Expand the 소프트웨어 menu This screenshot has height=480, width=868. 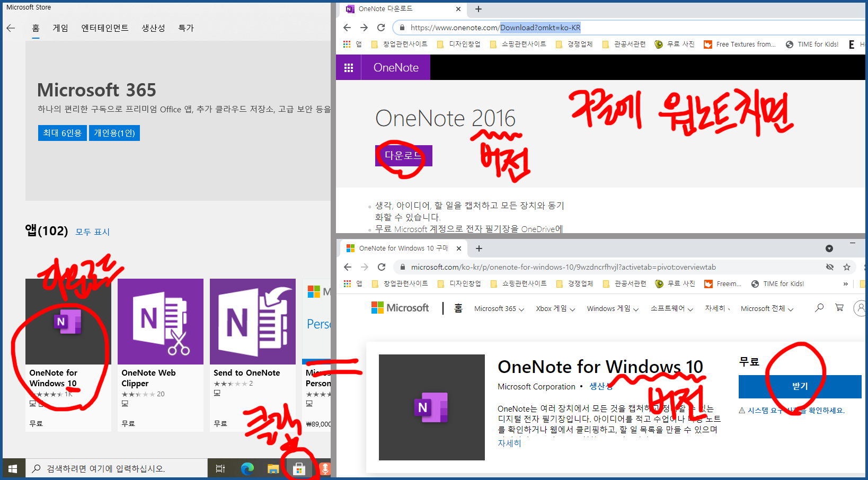672,308
